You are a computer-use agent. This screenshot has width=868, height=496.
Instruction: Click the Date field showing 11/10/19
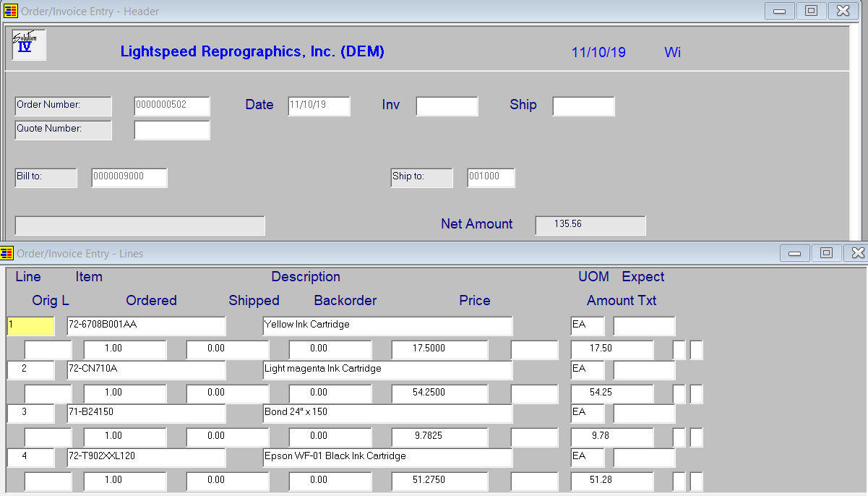(x=319, y=106)
